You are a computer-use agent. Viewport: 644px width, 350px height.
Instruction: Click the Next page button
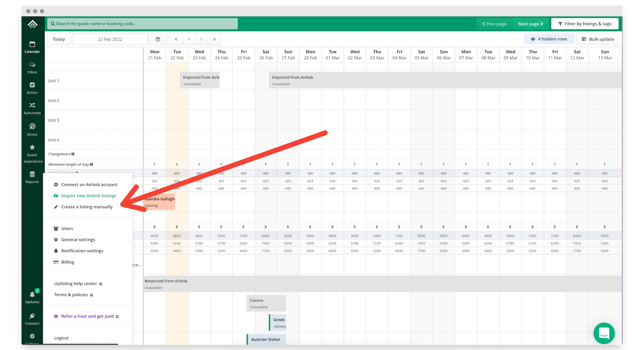tap(530, 24)
